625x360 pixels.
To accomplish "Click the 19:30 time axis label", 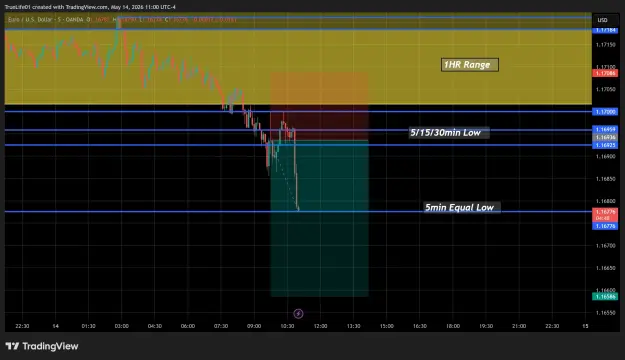I will click(x=485, y=326).
